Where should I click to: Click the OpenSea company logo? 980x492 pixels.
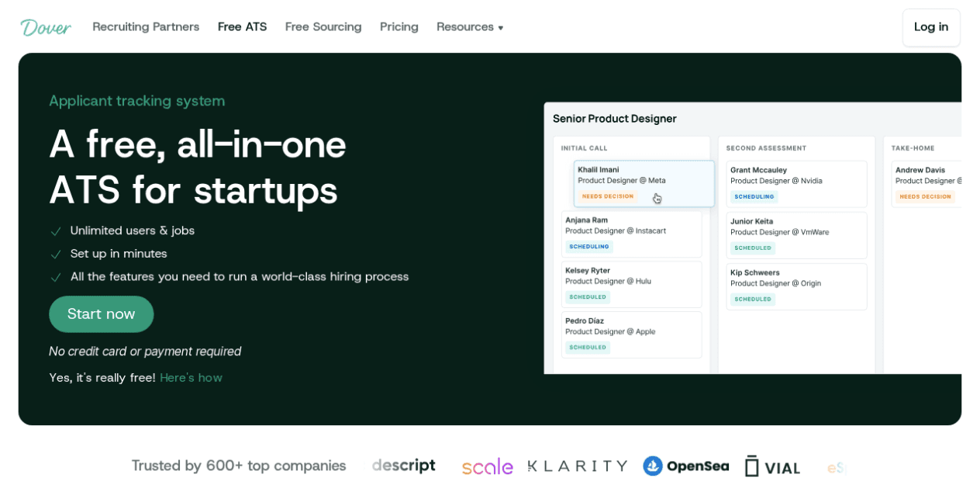coord(685,466)
